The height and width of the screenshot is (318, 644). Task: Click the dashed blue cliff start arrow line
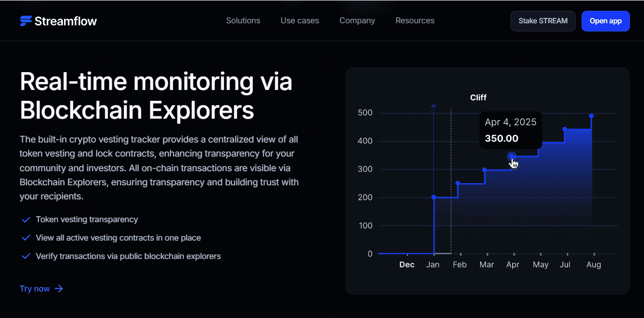click(434, 150)
